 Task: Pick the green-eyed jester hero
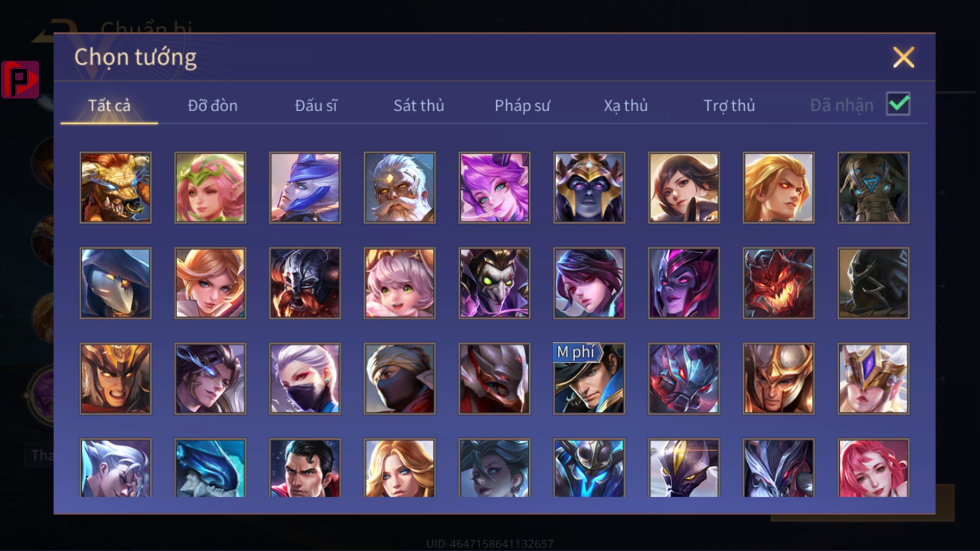pyautogui.click(x=494, y=283)
